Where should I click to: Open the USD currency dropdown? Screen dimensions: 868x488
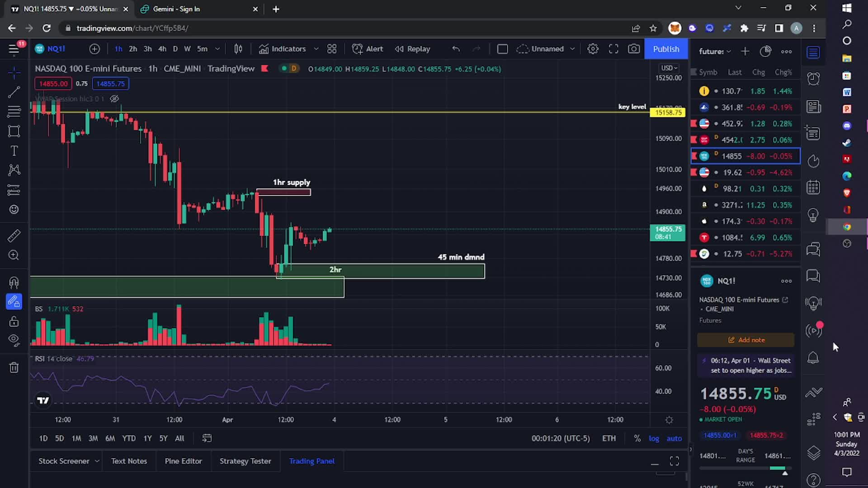point(669,68)
